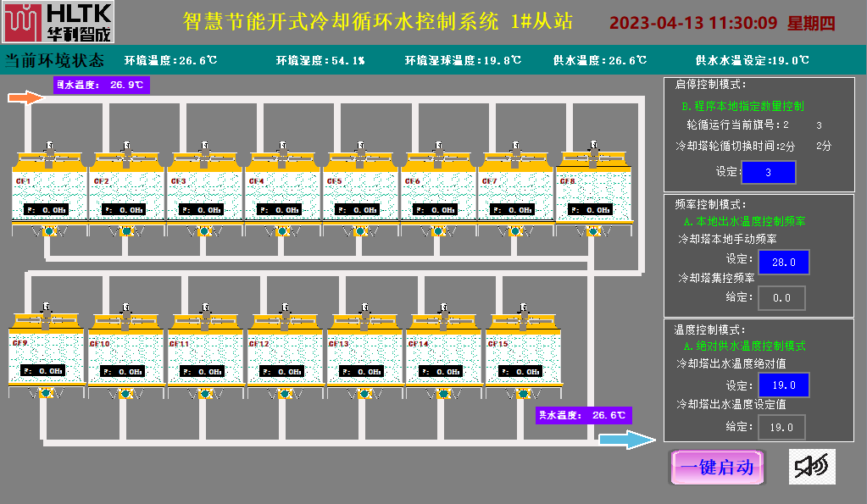Click the date and time display
The image size is (867, 504).
tap(722, 23)
